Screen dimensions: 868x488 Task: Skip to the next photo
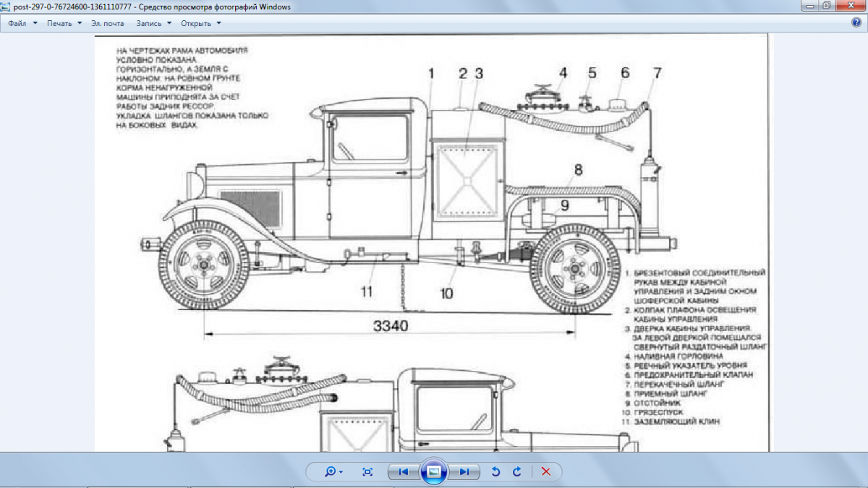[464, 471]
